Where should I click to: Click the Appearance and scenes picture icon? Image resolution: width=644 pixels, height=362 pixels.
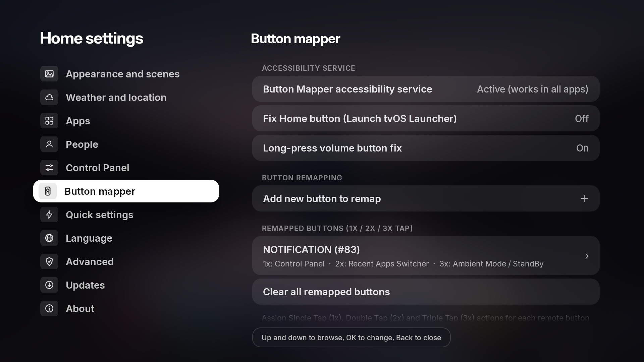49,74
